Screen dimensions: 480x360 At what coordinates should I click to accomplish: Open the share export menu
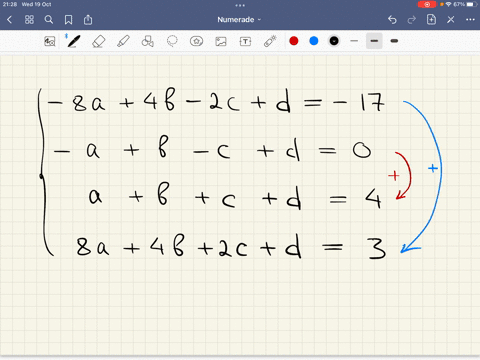(88, 20)
